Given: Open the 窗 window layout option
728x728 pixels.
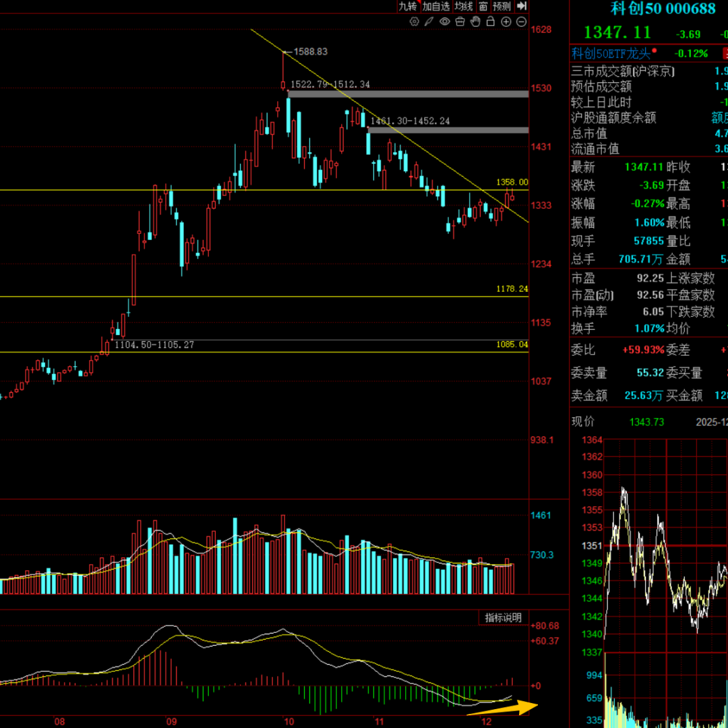Looking at the screenshot, I should pyautogui.click(x=483, y=6).
